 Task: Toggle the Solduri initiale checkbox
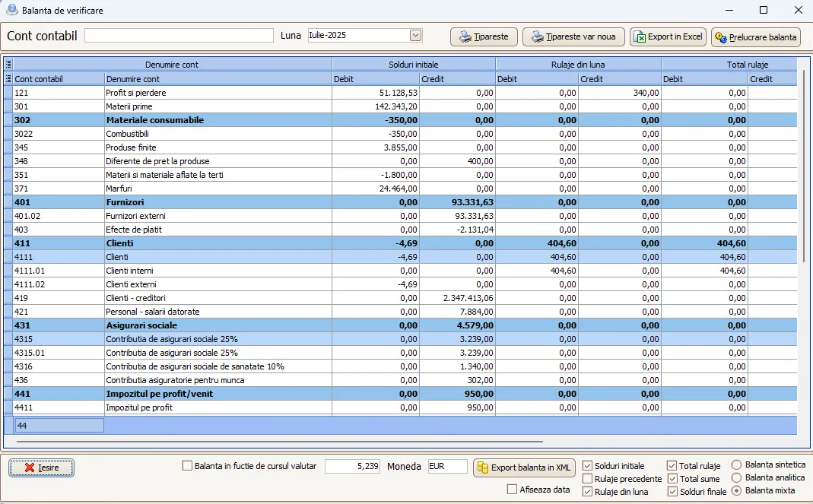coord(587,466)
